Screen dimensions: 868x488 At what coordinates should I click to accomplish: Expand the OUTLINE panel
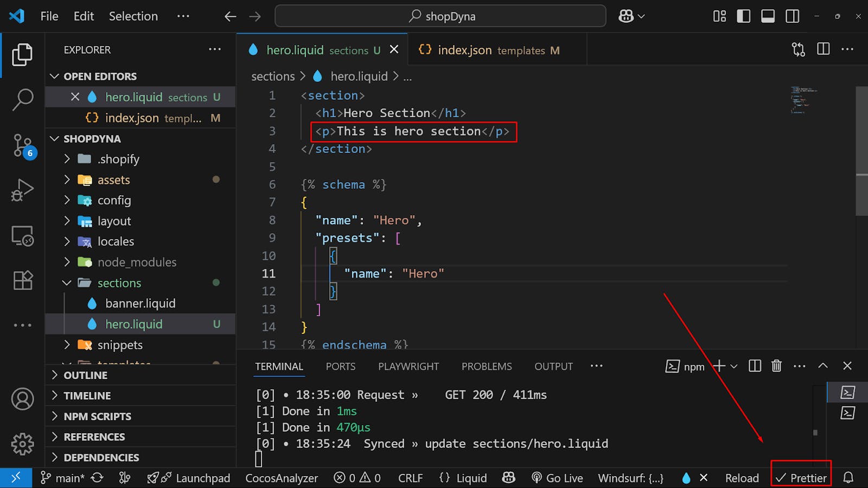coord(141,375)
